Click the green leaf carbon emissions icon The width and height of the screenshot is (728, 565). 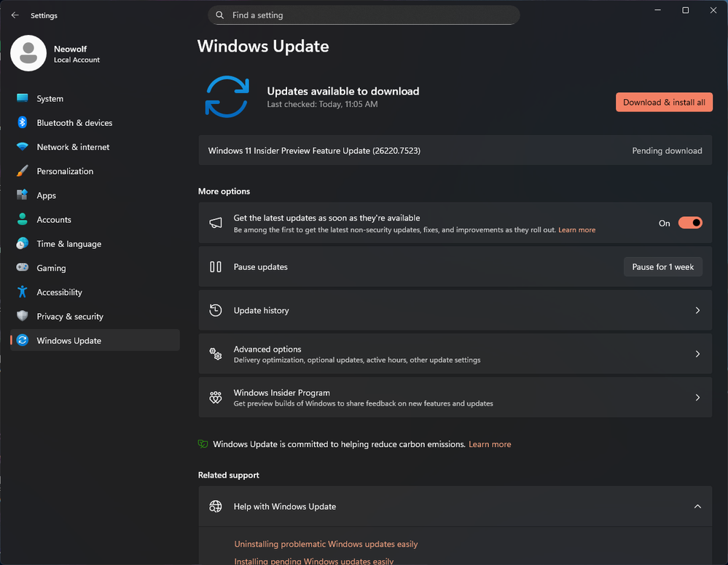(x=203, y=444)
